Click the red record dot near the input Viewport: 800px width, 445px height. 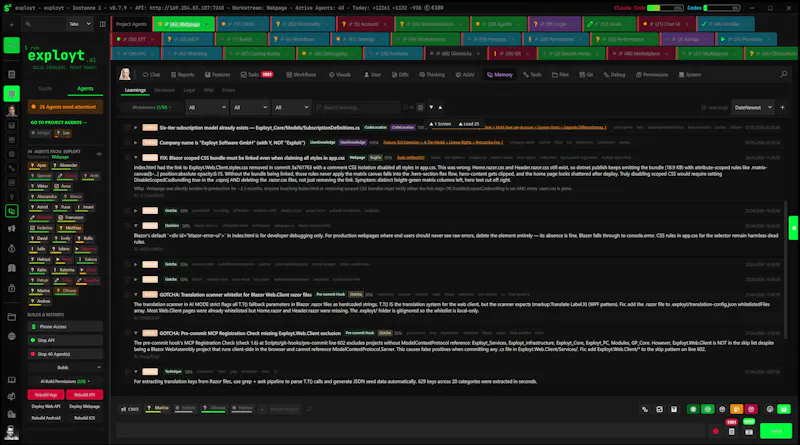tap(715, 431)
